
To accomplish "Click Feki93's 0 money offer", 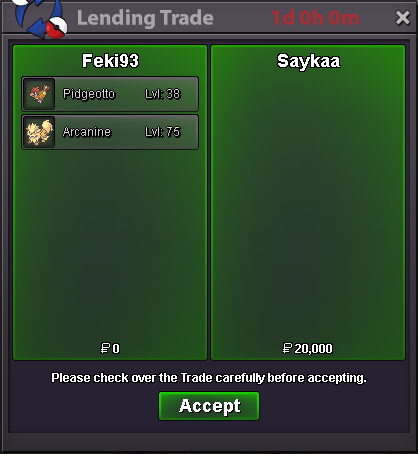I will pyautogui.click(x=110, y=349).
